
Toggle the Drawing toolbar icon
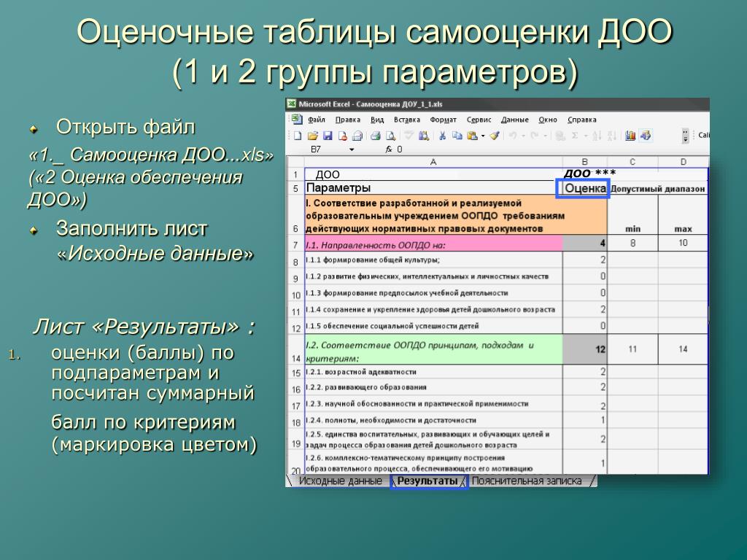point(646,136)
